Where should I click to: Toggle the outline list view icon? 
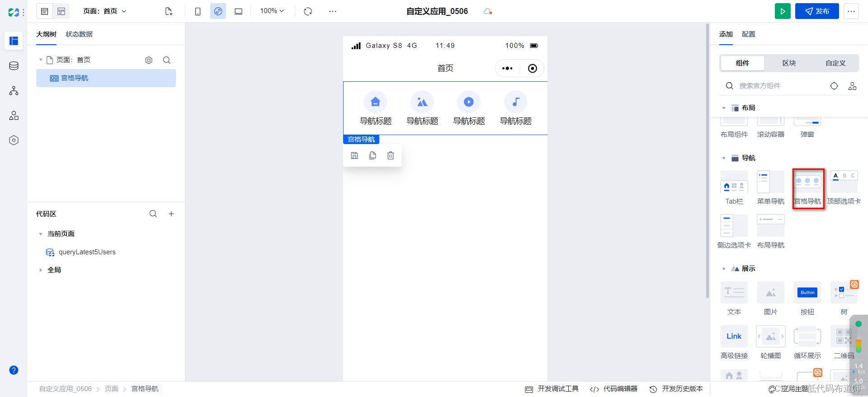pos(44,11)
